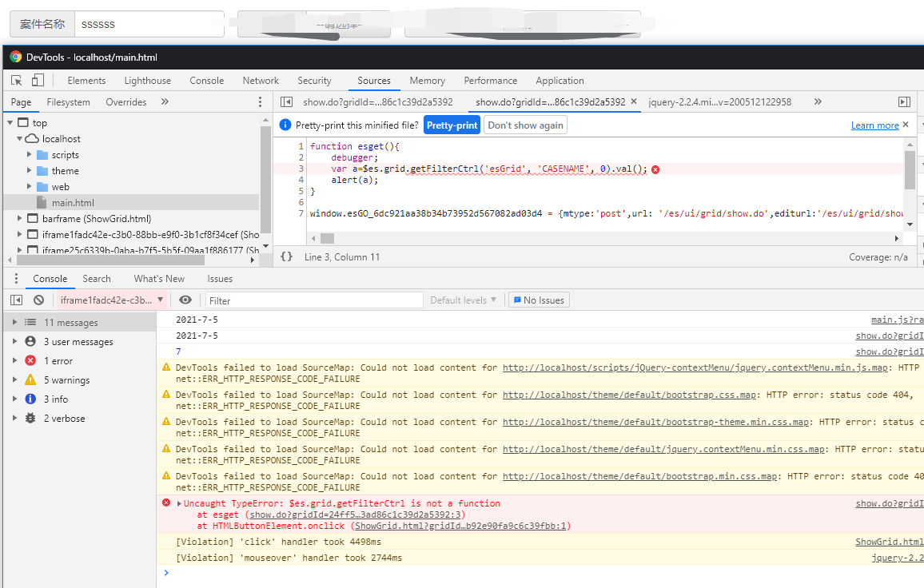This screenshot has height=588, width=924.
Task: Switch to the Elements panel
Action: tap(86, 81)
